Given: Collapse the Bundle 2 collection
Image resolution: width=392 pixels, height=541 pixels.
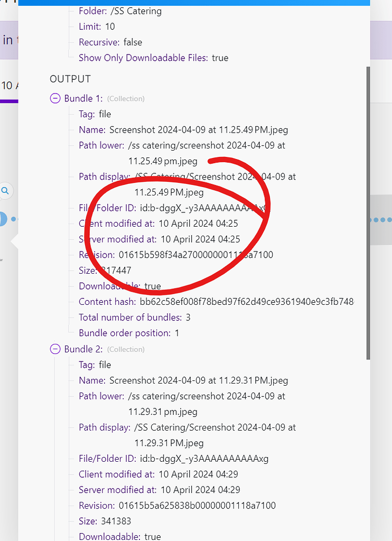Looking at the screenshot, I should tap(55, 349).
